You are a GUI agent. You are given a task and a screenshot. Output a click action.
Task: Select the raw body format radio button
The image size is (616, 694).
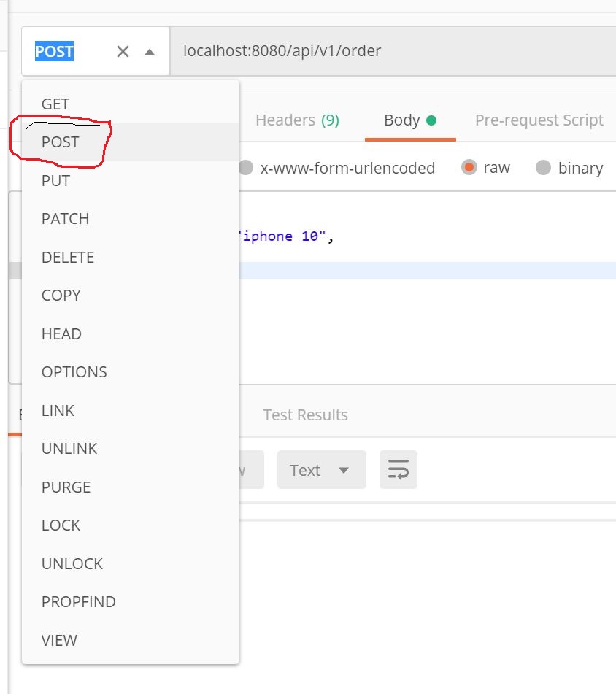coord(468,167)
